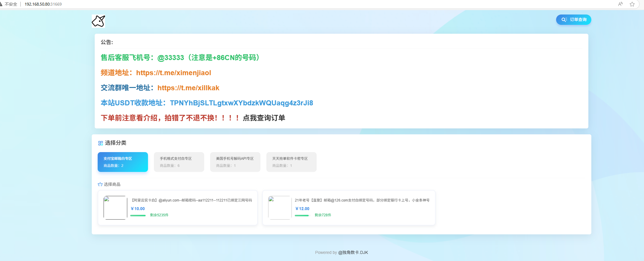Click the USDT address TPNYhBjSLTLgtxwXYbdzkWQUaqg4z3rJi8

click(241, 103)
